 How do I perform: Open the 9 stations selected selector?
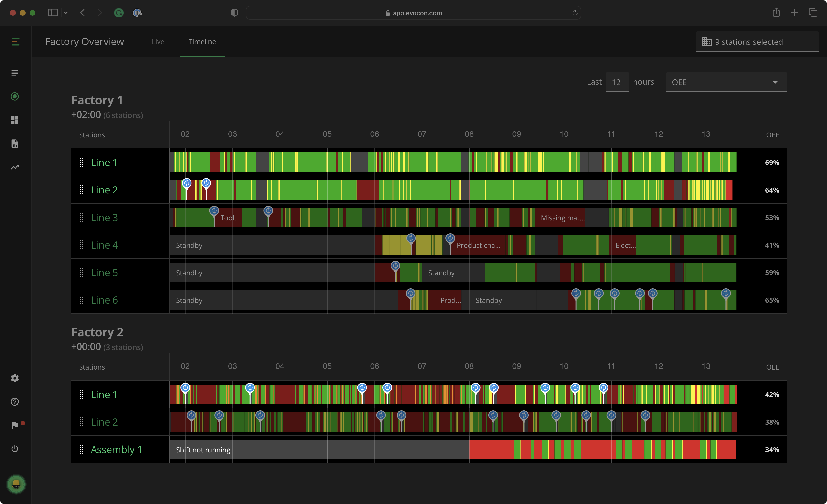point(757,42)
